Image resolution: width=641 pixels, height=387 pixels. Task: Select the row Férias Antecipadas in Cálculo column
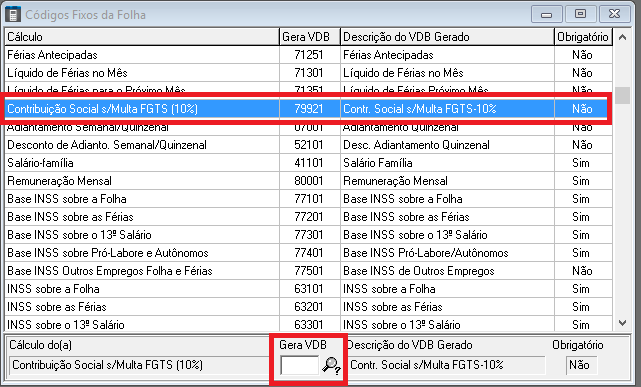[x=142, y=55]
